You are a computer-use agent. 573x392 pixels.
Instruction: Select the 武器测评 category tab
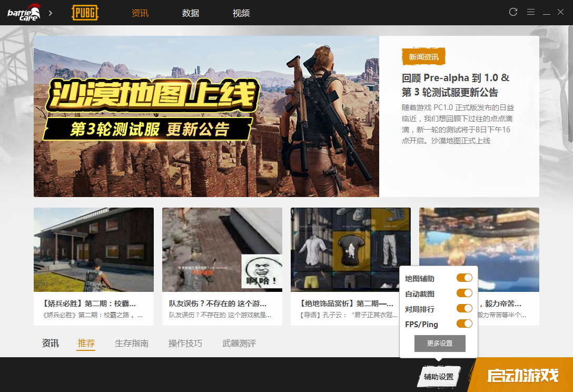coord(239,344)
